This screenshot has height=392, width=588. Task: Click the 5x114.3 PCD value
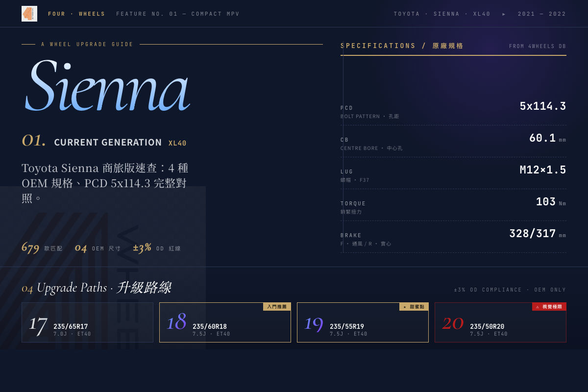(x=543, y=106)
